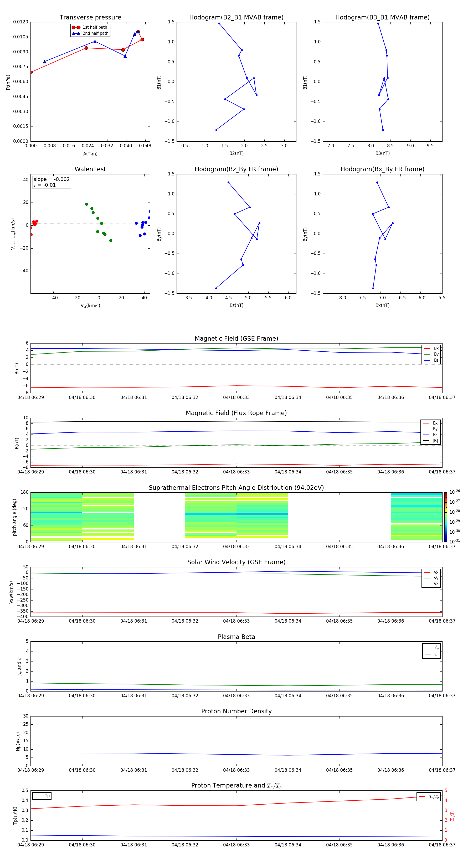The height and width of the screenshot is (868, 473).
Task: Click the Magnetic Field (GSE Frame) title
Action: [x=236, y=339]
